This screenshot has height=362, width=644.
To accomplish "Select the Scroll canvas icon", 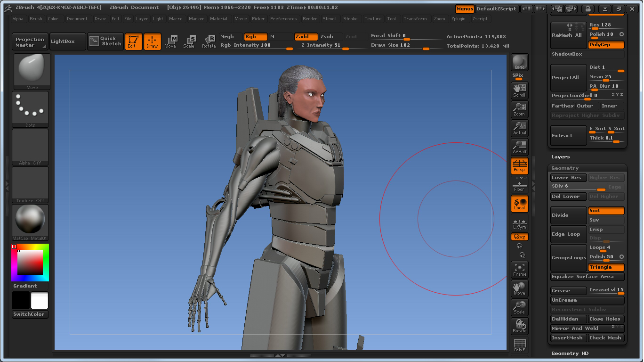I will click(x=520, y=90).
